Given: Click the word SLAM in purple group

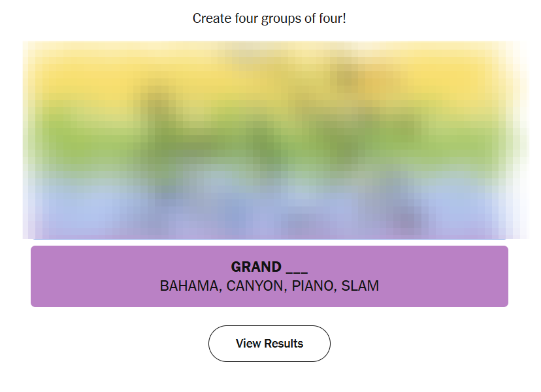Looking at the screenshot, I should 360,286.
